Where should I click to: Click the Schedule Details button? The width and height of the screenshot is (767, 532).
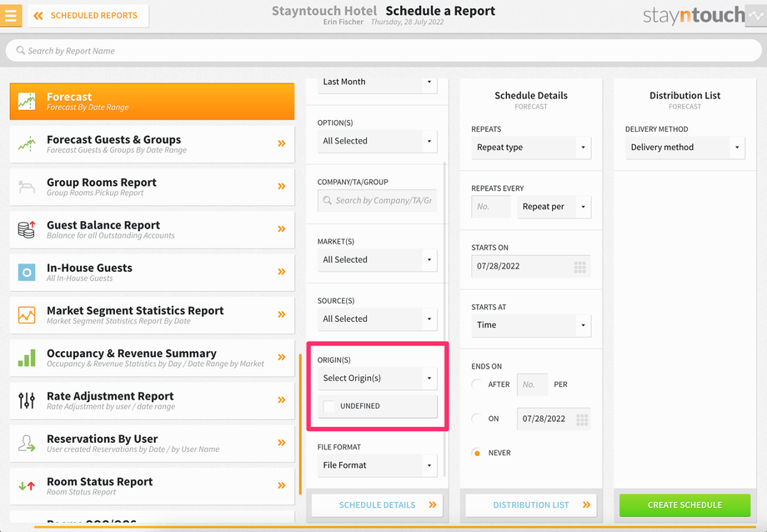pos(377,505)
